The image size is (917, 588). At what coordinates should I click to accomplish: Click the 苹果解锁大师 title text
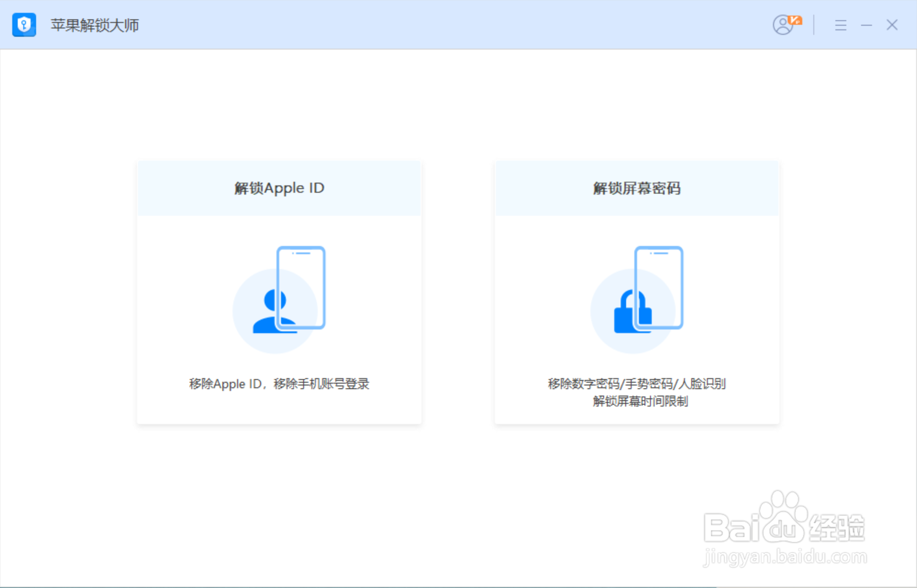(95, 25)
